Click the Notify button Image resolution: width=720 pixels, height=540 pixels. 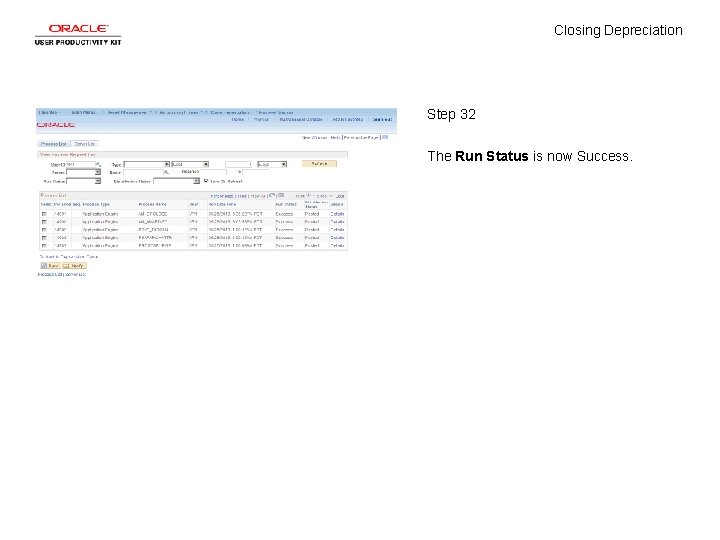74,265
